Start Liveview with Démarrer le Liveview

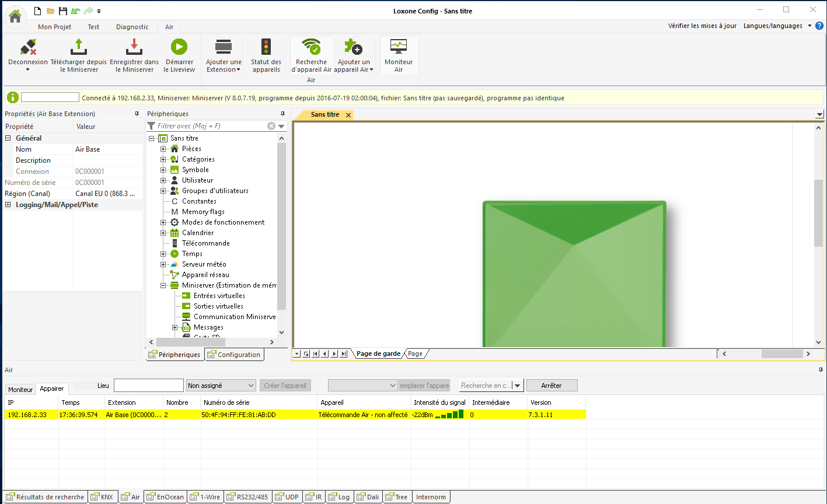pos(179,47)
